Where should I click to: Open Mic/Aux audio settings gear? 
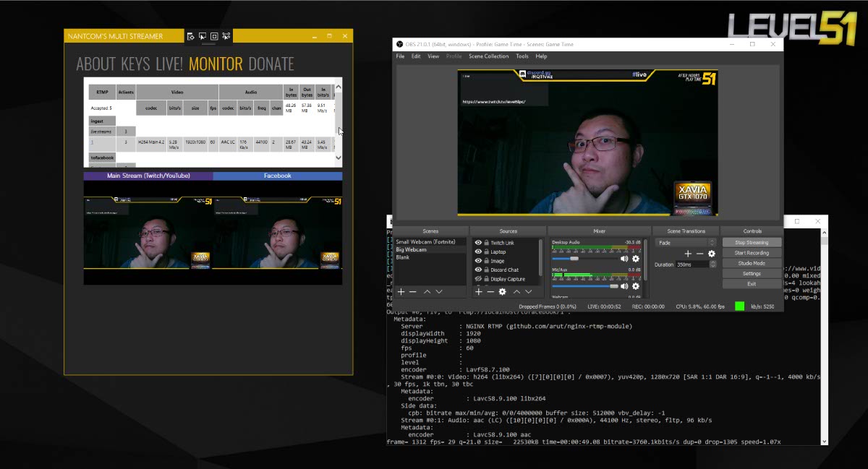pos(636,286)
